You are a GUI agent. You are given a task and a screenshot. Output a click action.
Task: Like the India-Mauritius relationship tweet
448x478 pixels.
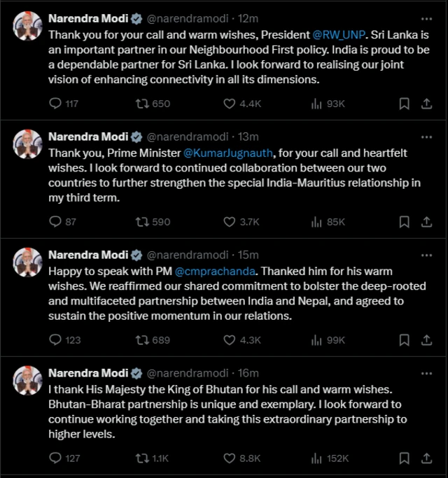[x=230, y=222]
